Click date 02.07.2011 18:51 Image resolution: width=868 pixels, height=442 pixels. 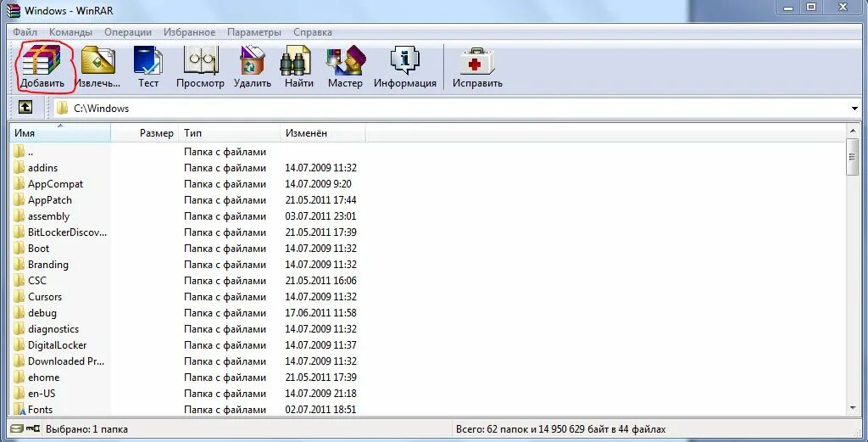pyautogui.click(x=320, y=409)
